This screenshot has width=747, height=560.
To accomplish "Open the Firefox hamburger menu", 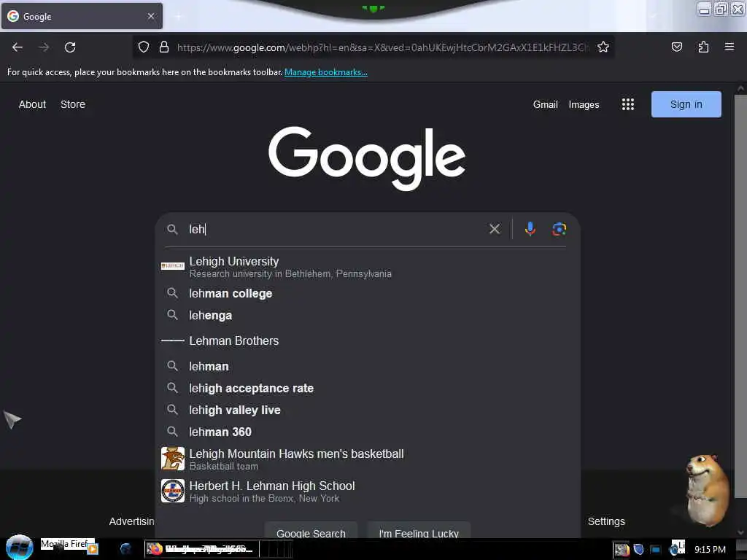I will pos(729,47).
